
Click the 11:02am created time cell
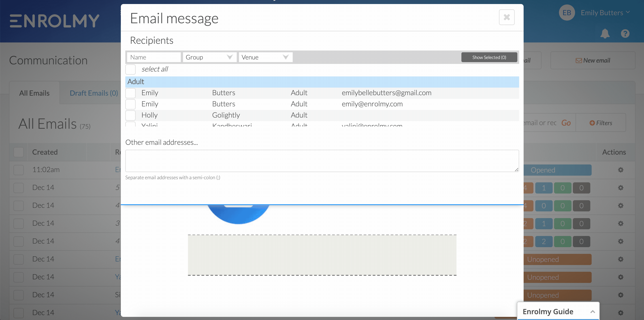pyautogui.click(x=46, y=170)
